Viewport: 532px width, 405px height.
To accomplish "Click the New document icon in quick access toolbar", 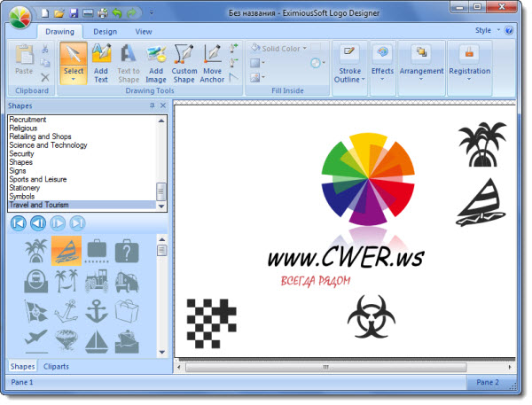I will pos(44,13).
